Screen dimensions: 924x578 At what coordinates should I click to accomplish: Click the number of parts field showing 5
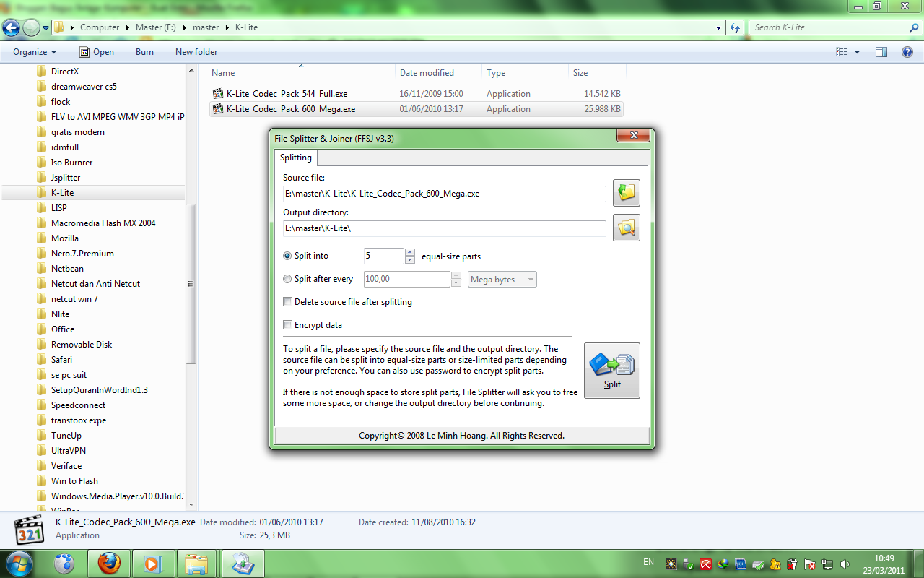[384, 256]
